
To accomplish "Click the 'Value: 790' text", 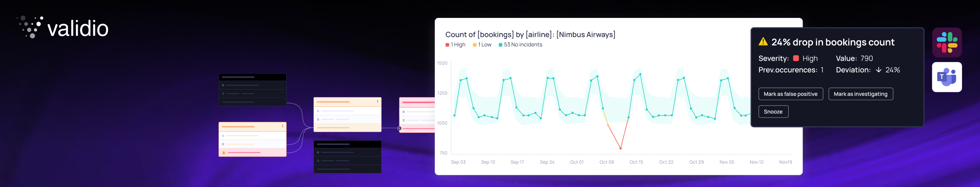I will click(x=854, y=58).
